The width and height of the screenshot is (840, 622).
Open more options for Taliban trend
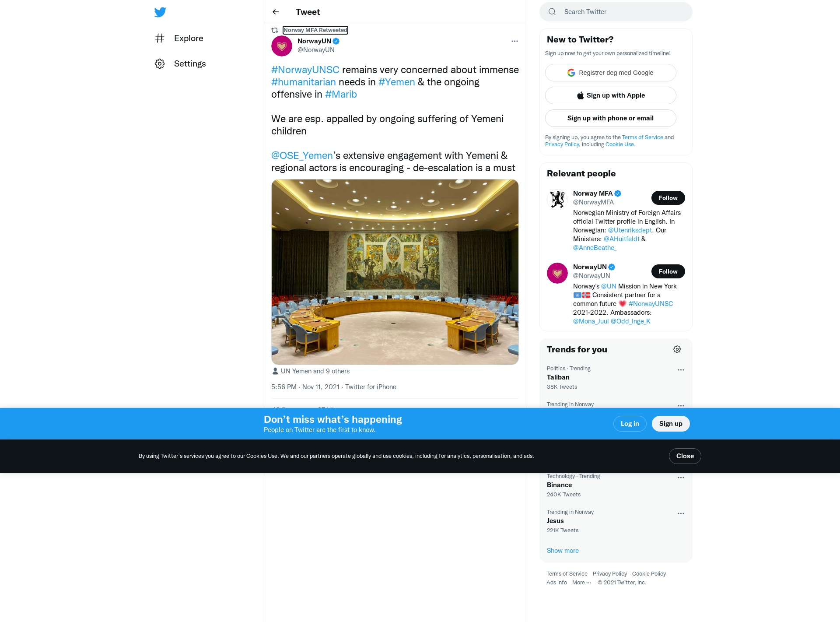coord(681,370)
